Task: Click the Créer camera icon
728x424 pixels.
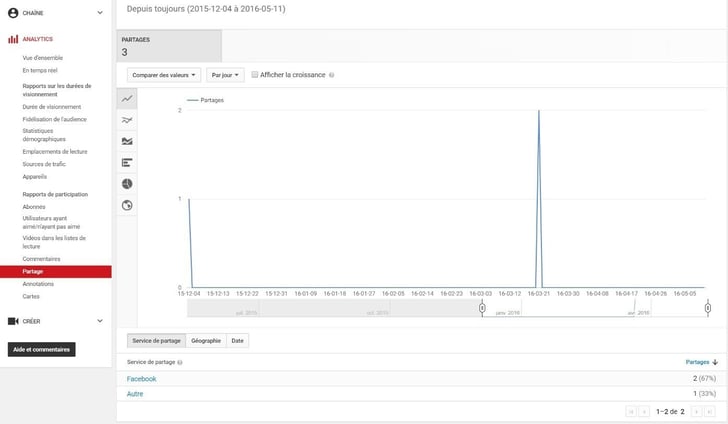Action: coord(13,321)
